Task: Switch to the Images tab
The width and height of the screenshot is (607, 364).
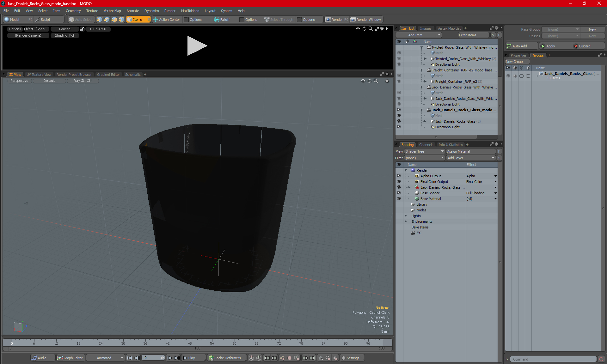Action: [x=426, y=28]
